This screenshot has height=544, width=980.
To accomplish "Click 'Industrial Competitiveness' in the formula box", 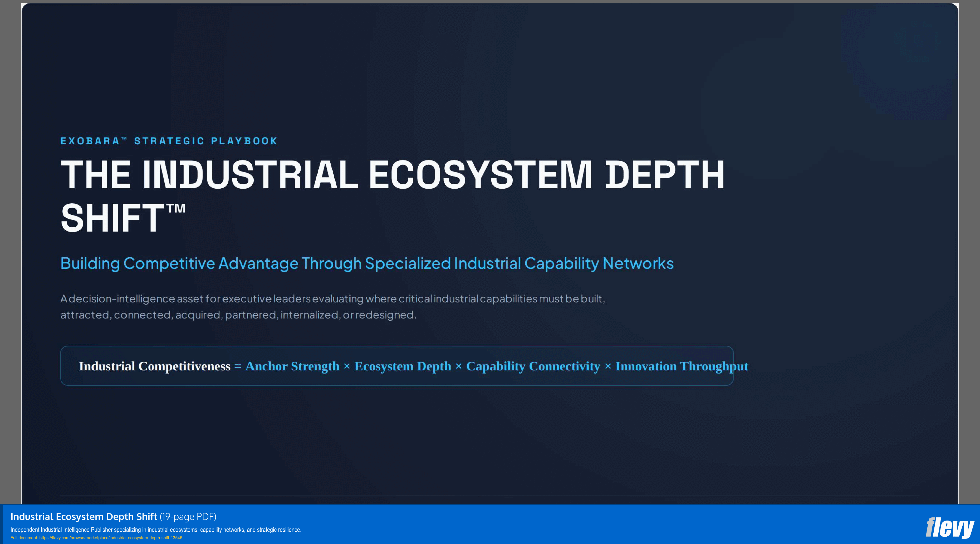I will click(x=154, y=366).
